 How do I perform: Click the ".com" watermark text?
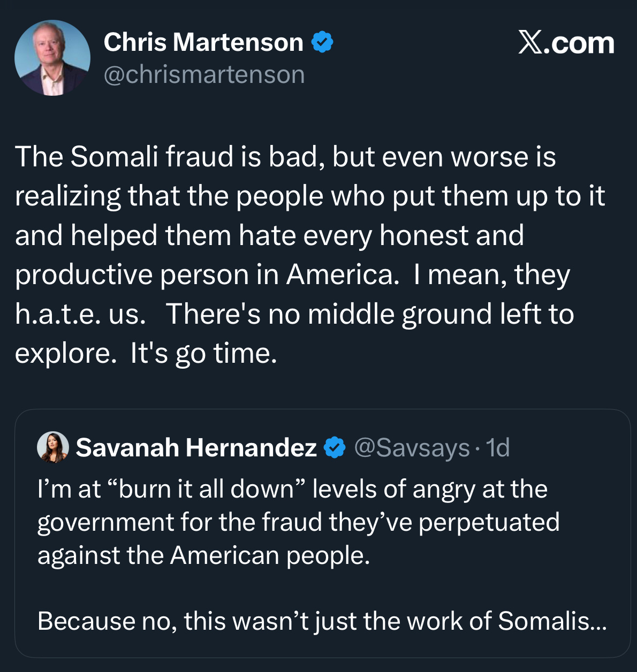click(579, 43)
